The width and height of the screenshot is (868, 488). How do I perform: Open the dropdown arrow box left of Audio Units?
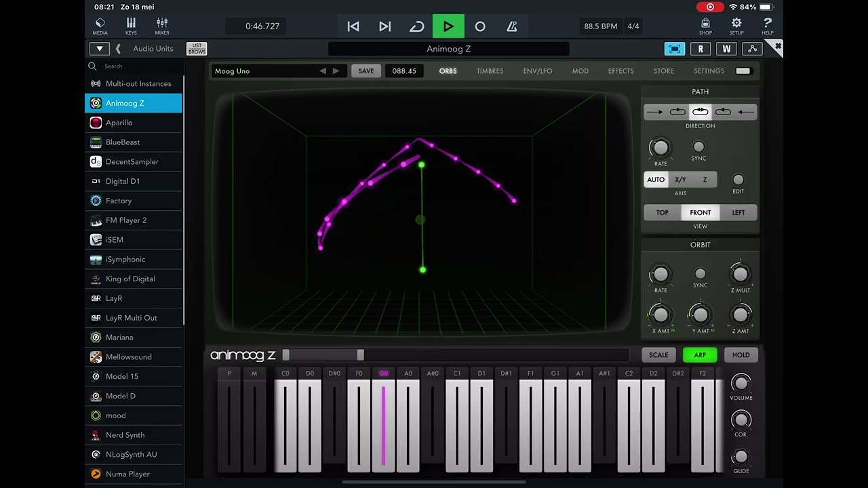pyautogui.click(x=100, y=49)
